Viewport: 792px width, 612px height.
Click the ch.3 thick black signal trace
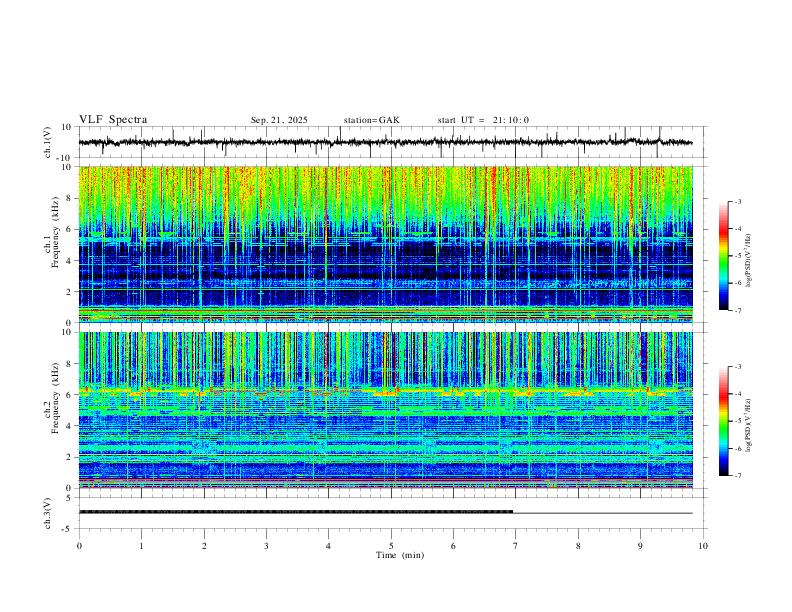coord(296,512)
